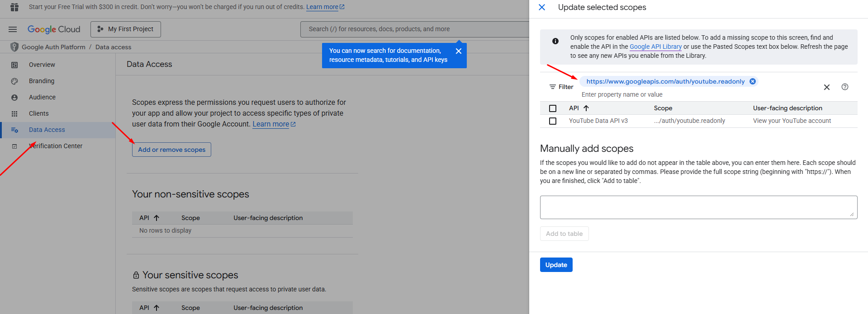Open the Branding menu item
The width and height of the screenshot is (868, 314).
click(42, 81)
